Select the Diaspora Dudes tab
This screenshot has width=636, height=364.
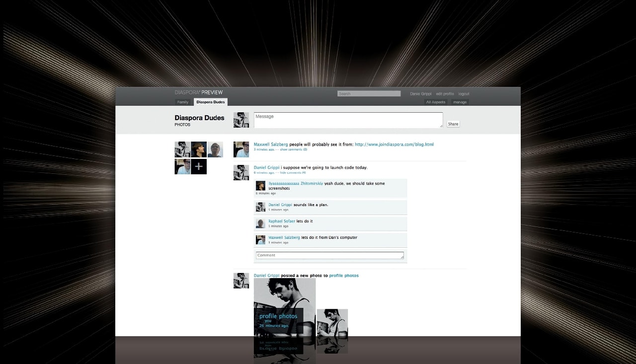click(211, 102)
